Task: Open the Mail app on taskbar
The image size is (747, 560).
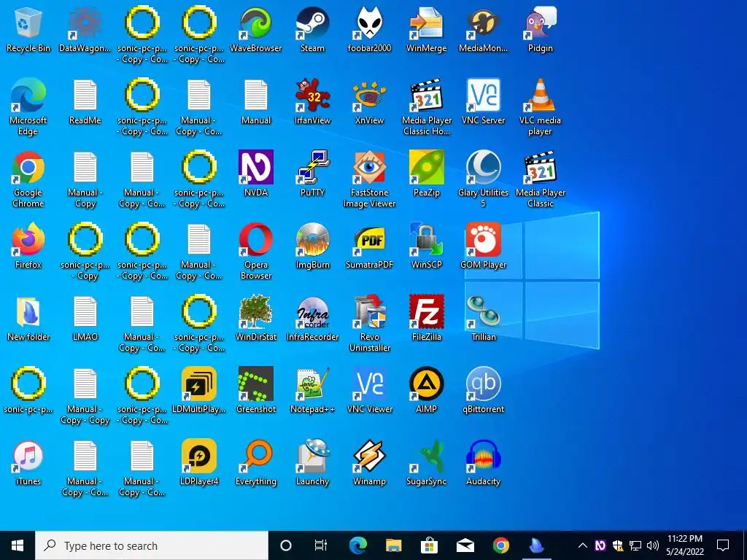Action: coord(465,545)
